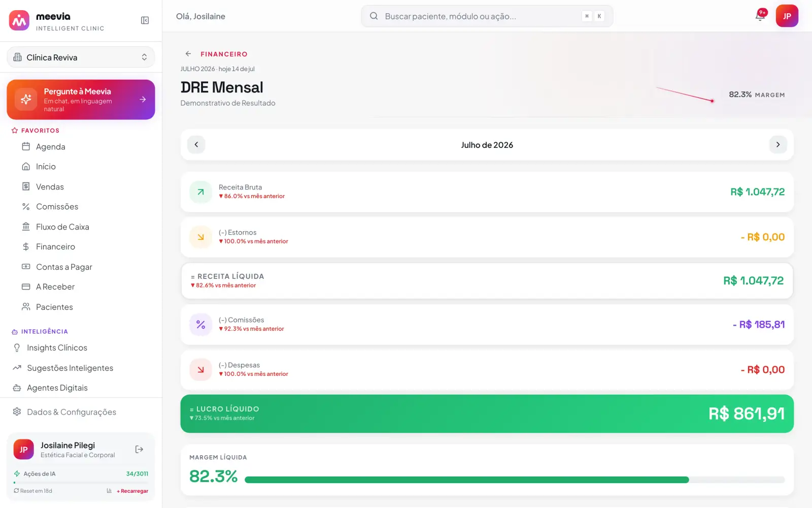
Task: Click the A Receber card icon
Action: [26, 287]
